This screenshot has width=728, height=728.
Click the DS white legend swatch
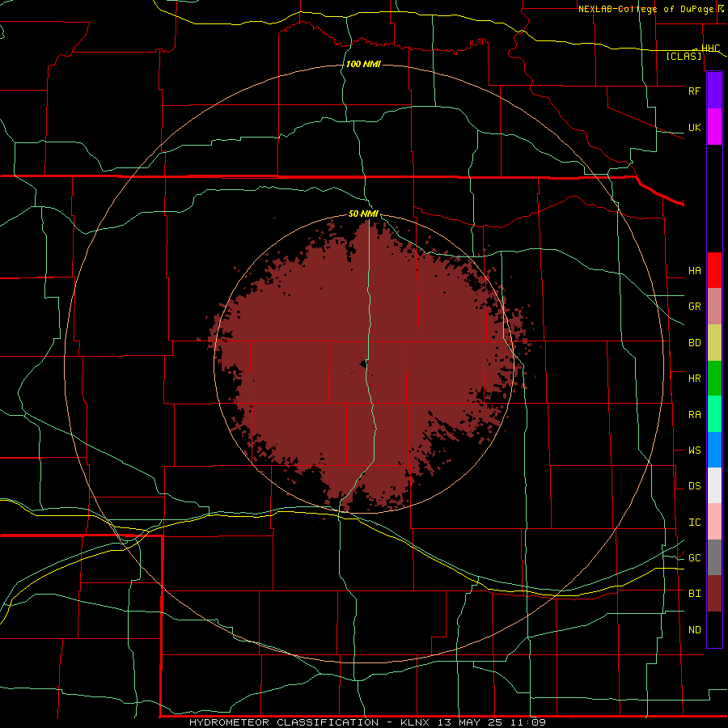click(x=714, y=485)
